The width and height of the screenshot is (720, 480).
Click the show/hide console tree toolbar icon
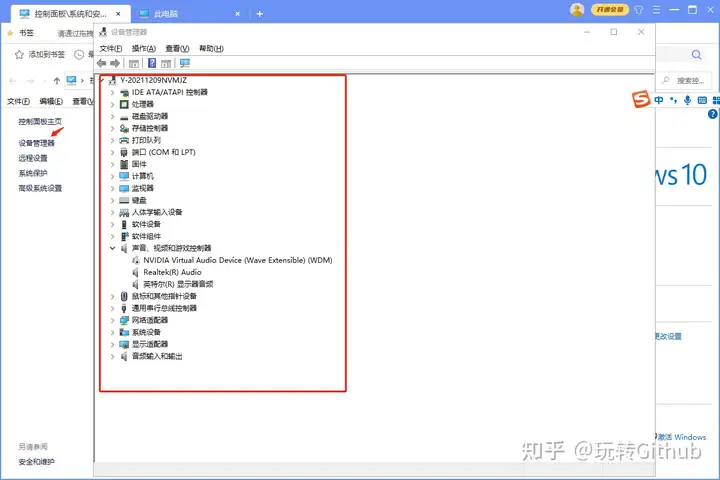134,63
